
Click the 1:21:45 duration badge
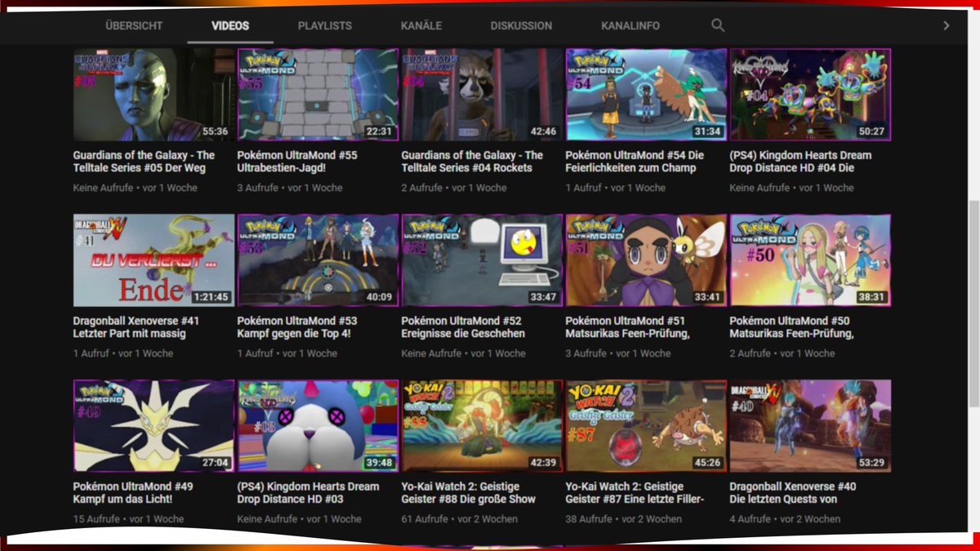211,297
